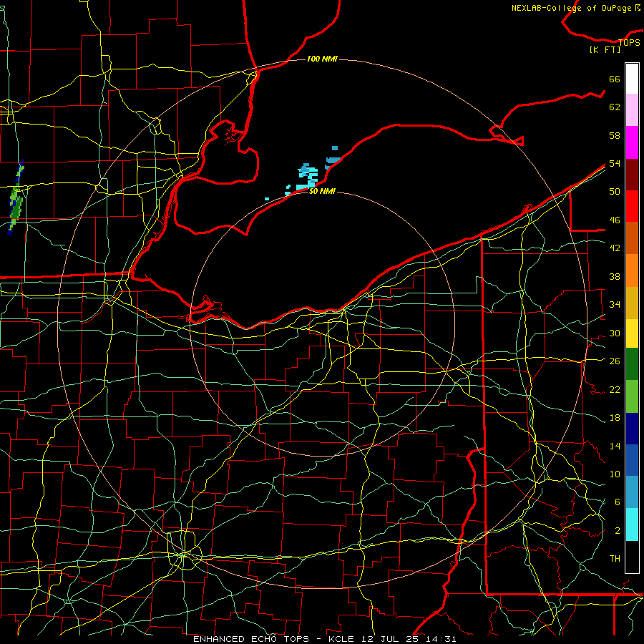The image size is (644, 644).
Task: Click the TOPS legend title
Action: [x=629, y=42]
